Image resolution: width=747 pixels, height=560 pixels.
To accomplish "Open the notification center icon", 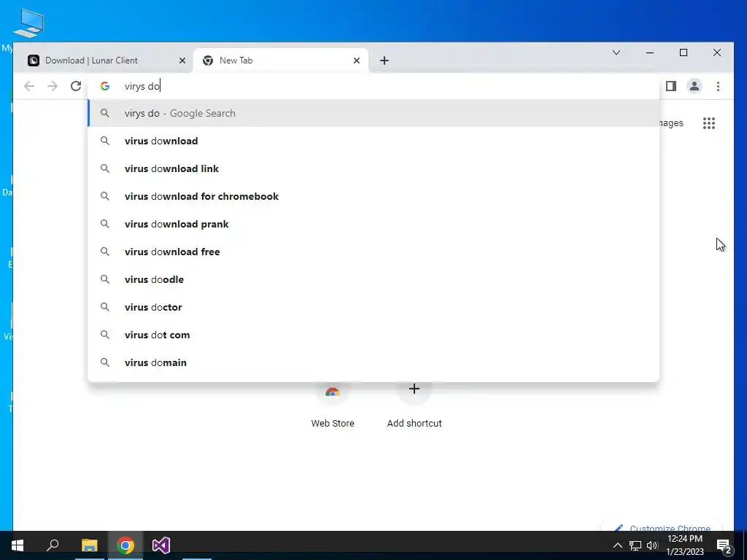I will [724, 545].
